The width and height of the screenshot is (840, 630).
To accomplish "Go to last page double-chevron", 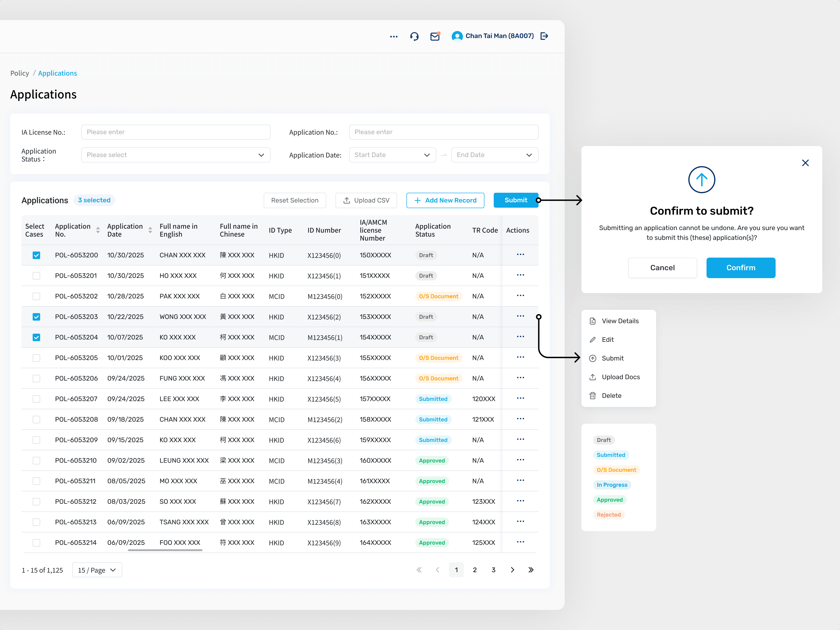I will coord(531,570).
